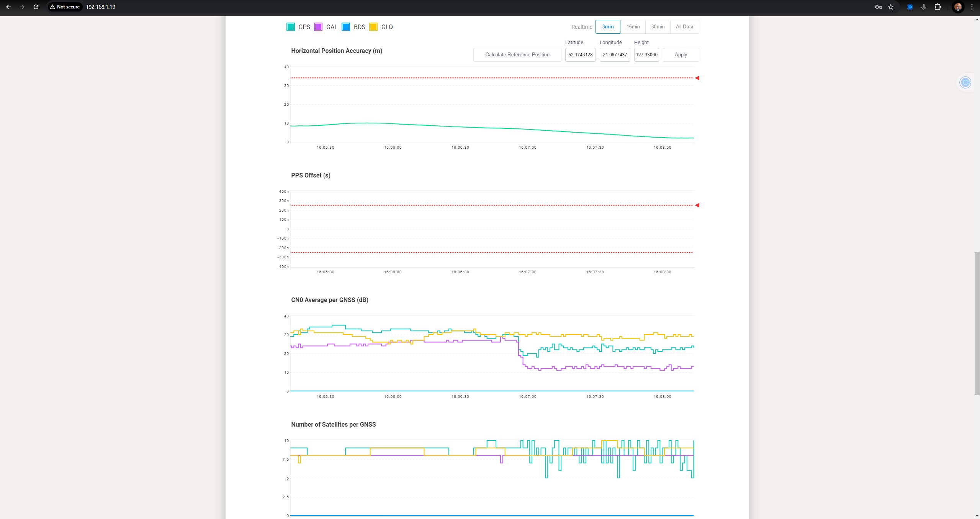Click the password key icon

coord(879,7)
